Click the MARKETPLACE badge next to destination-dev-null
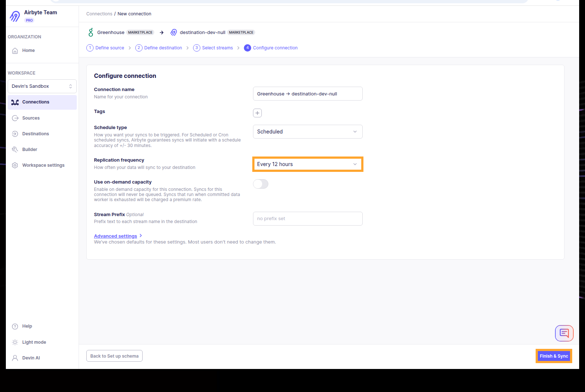 pyautogui.click(x=241, y=33)
